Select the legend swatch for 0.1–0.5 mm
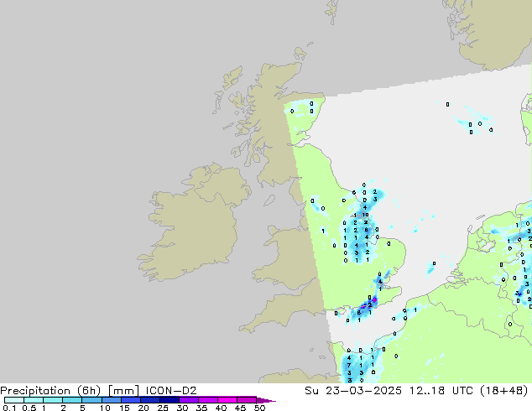The height and width of the screenshot is (411, 532). 14,400
